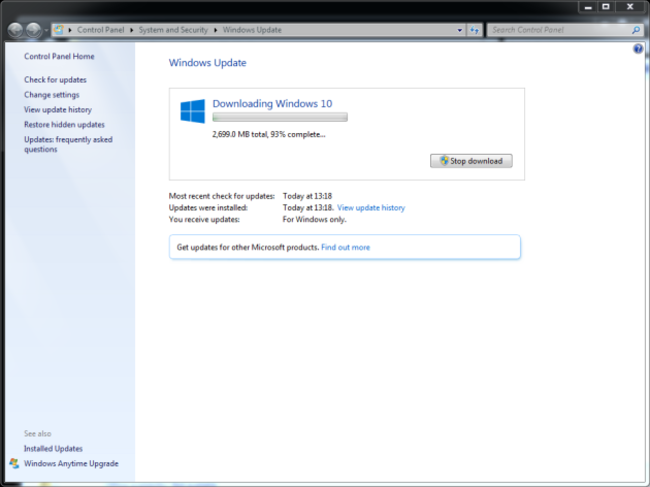Image resolution: width=650 pixels, height=487 pixels.
Task: Click the shield icon on Stop download
Action: coord(444,160)
